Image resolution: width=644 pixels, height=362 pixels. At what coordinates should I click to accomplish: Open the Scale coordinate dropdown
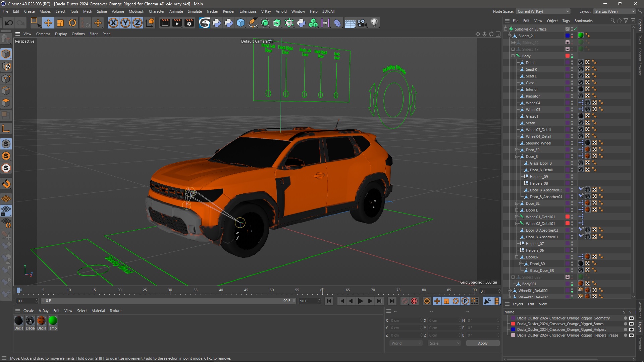point(444,343)
